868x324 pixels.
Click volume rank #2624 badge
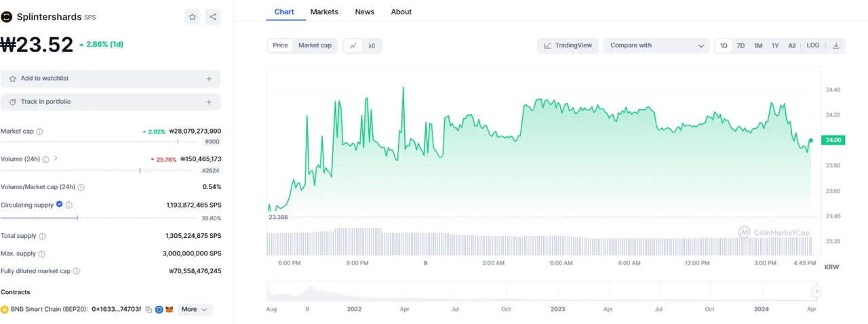210,171
